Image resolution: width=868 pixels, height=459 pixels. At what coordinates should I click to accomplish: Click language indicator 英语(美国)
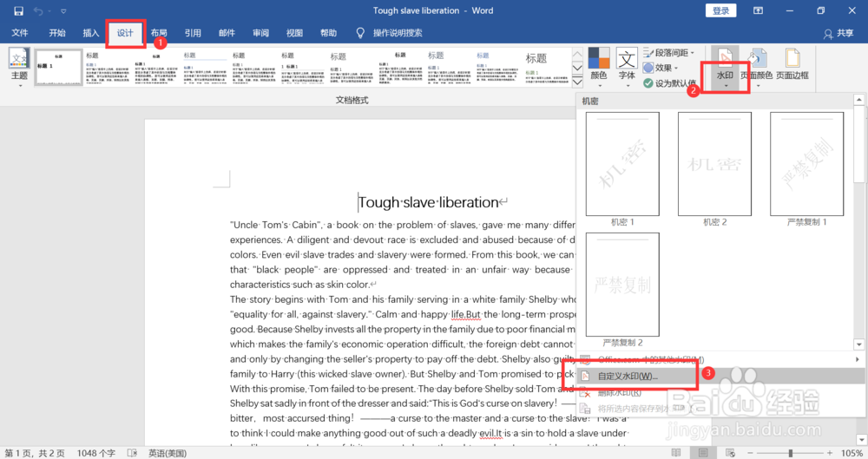[x=168, y=453]
